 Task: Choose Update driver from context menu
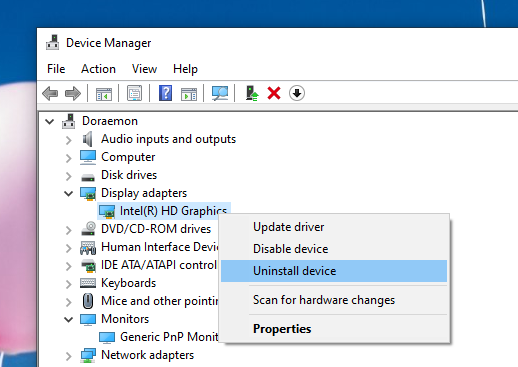tap(334, 227)
